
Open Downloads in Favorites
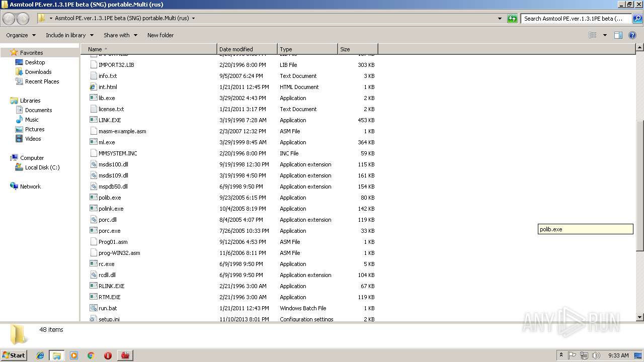point(38,72)
